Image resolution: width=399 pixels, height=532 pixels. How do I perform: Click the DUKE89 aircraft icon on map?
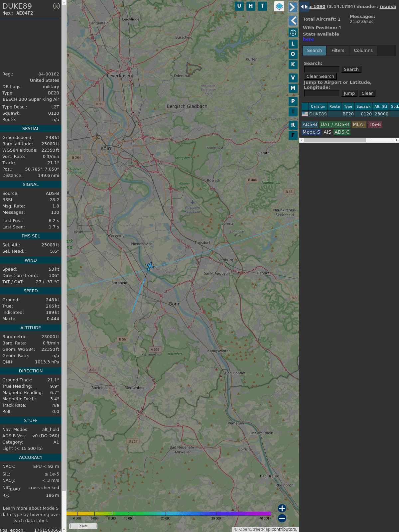point(150,266)
